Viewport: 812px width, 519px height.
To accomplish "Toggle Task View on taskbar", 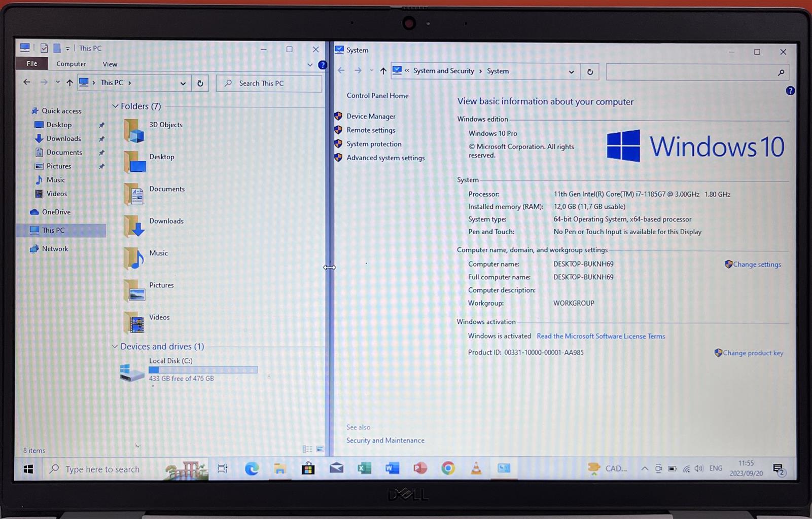I will 223,469.
